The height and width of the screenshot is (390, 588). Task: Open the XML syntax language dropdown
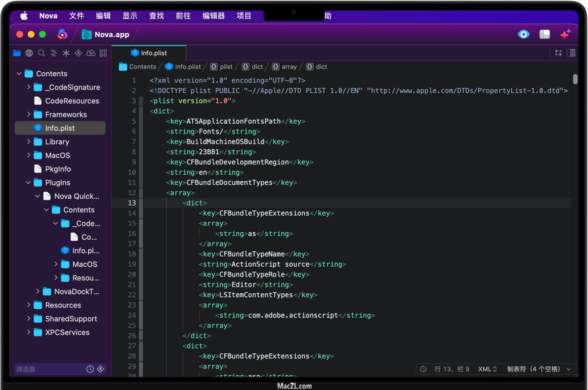click(487, 369)
